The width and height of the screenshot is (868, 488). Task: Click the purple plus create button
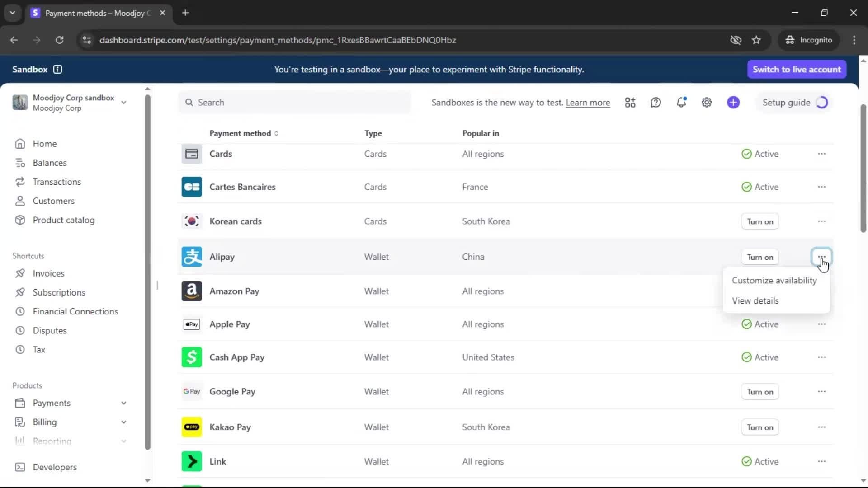click(733, 103)
